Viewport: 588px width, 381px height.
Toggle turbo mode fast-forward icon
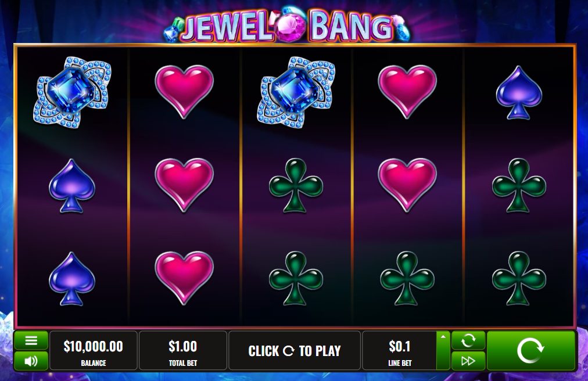click(468, 361)
